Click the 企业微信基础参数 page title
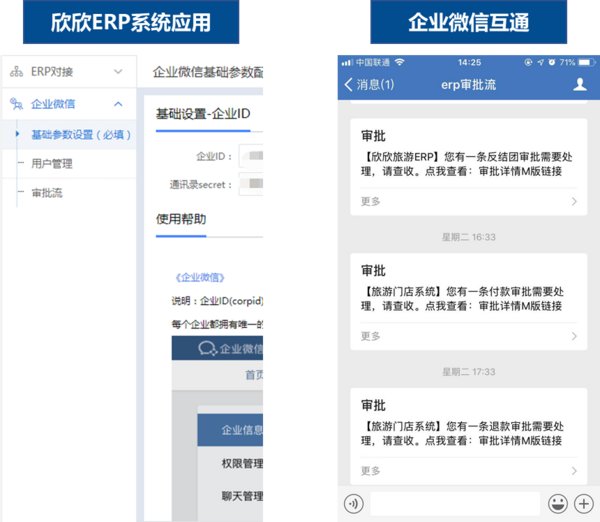This screenshot has width=600, height=522. [208, 72]
